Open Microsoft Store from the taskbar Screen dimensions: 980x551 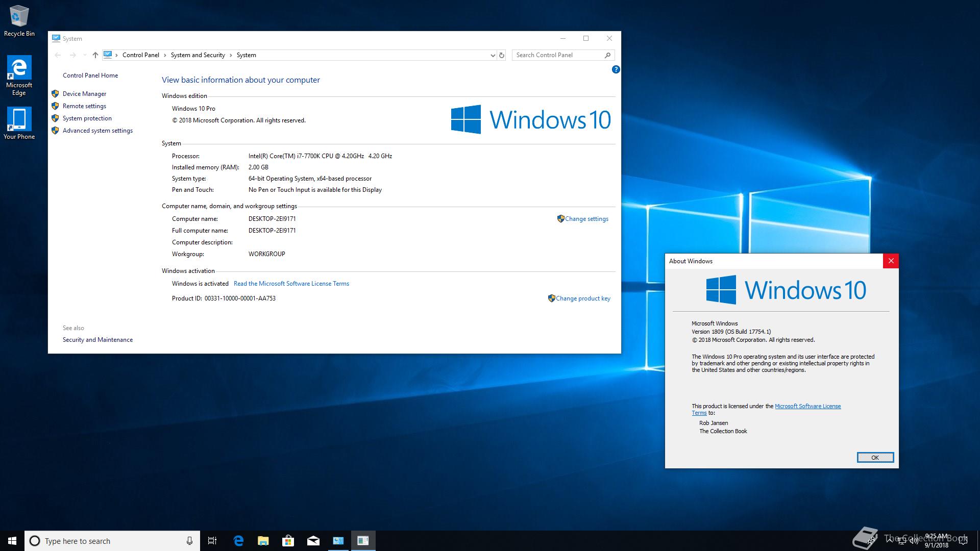click(288, 541)
